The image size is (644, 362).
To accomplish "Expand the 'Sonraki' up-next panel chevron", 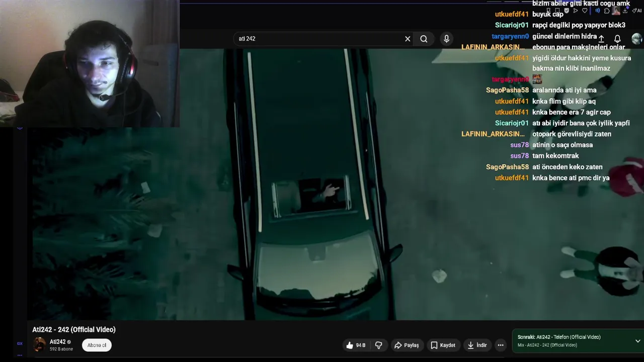I will pyautogui.click(x=637, y=341).
